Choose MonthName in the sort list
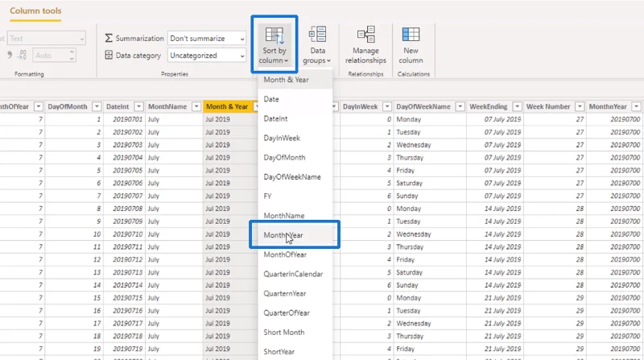This screenshot has width=644, height=360. tap(295, 215)
